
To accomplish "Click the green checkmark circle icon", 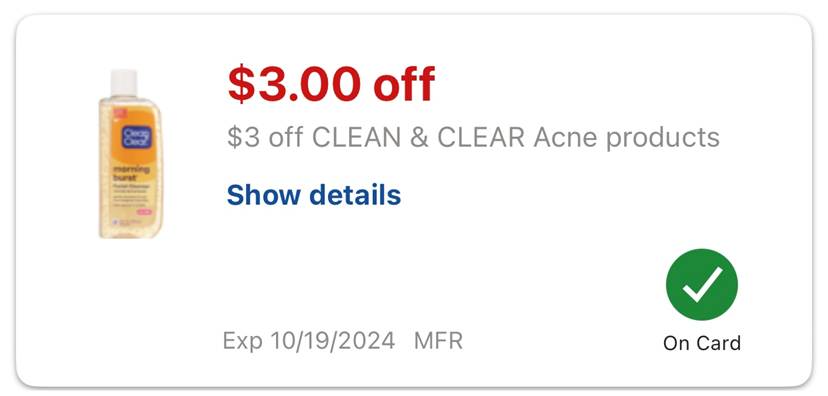I will [702, 285].
